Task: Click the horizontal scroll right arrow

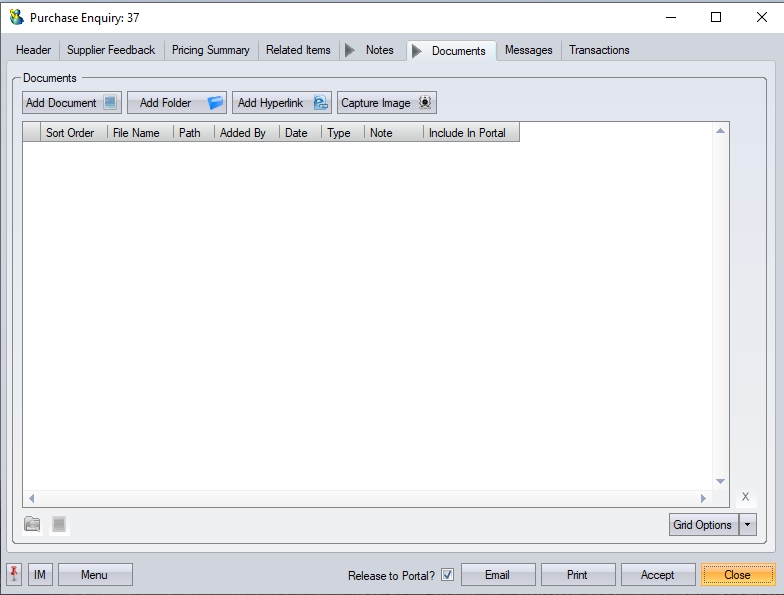Action: tap(703, 498)
